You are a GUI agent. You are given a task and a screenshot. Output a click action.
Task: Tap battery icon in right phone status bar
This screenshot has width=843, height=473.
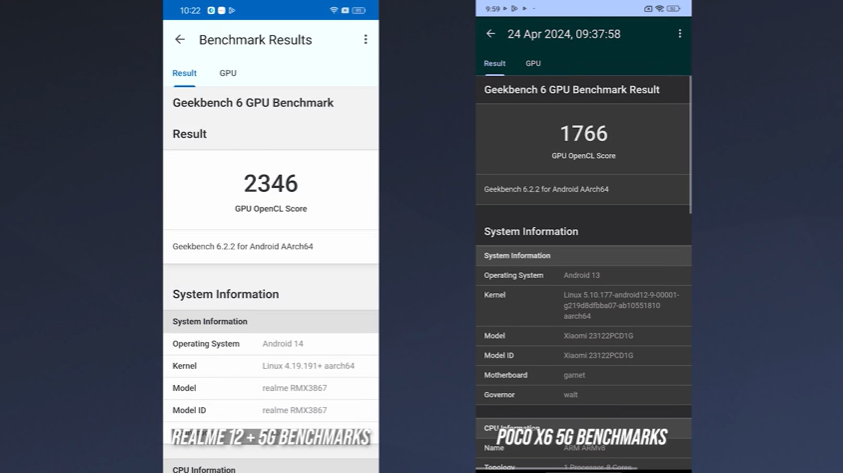coord(673,9)
